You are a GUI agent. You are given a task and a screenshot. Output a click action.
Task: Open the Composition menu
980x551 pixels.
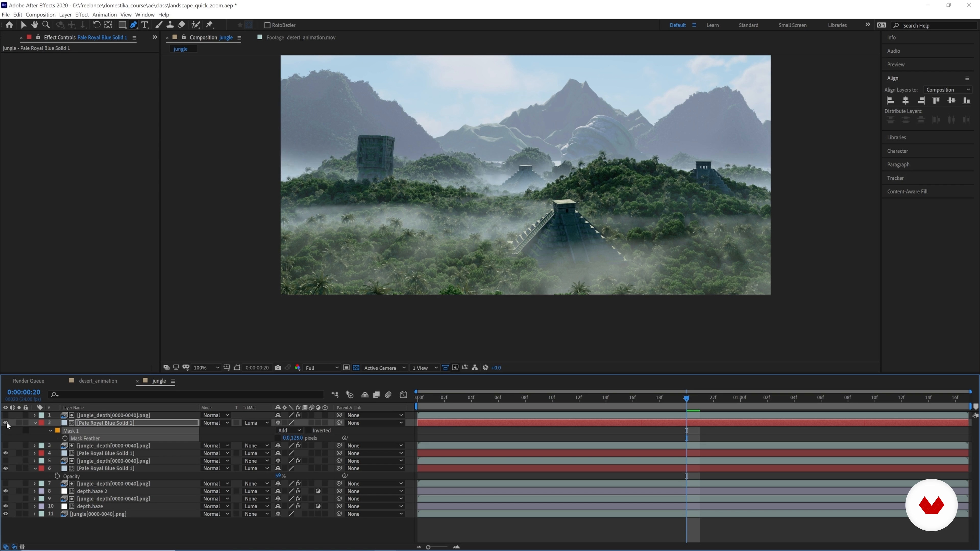point(40,15)
